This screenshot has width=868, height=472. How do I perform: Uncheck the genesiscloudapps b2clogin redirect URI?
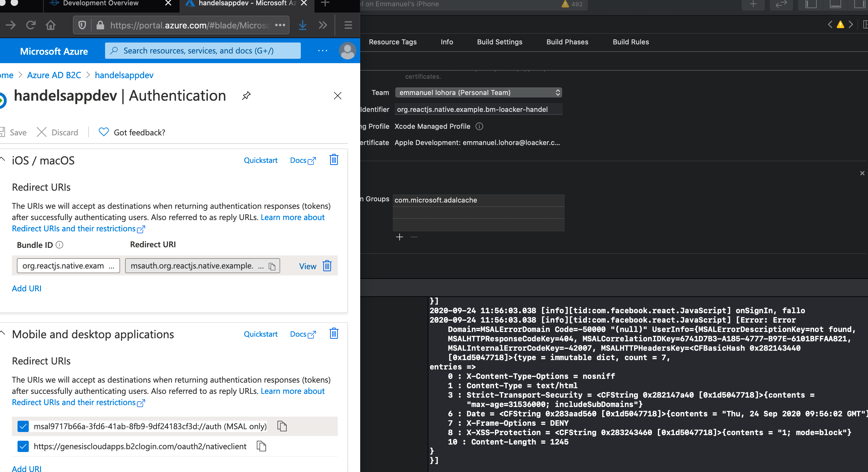23,447
